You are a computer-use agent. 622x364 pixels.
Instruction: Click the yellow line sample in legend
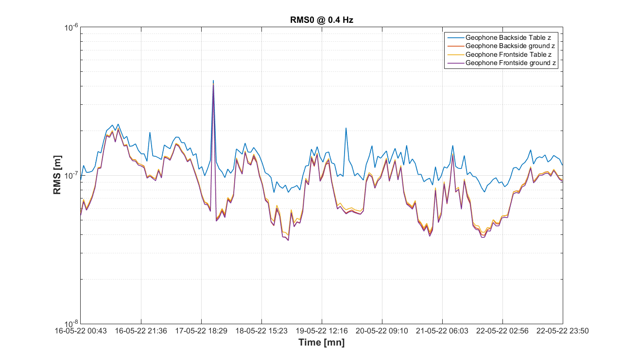[455, 54]
